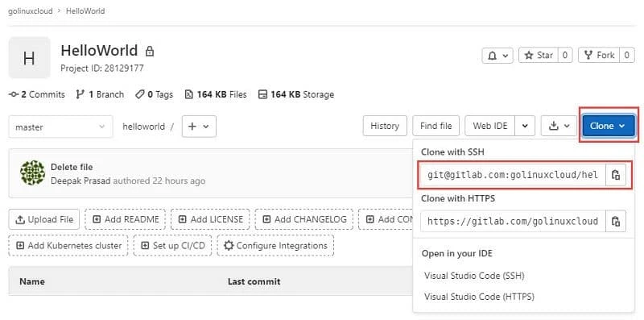Click the project avatar letter H

tap(29, 57)
